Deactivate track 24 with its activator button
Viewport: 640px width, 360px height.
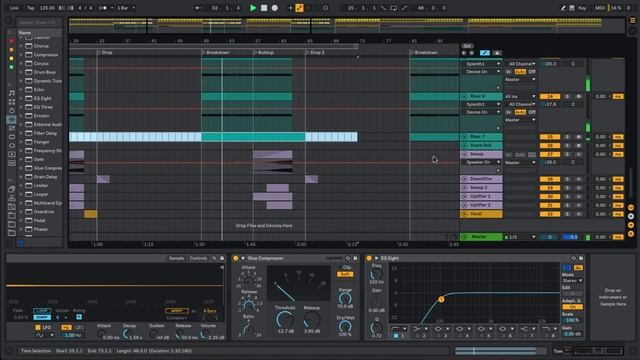point(550,96)
